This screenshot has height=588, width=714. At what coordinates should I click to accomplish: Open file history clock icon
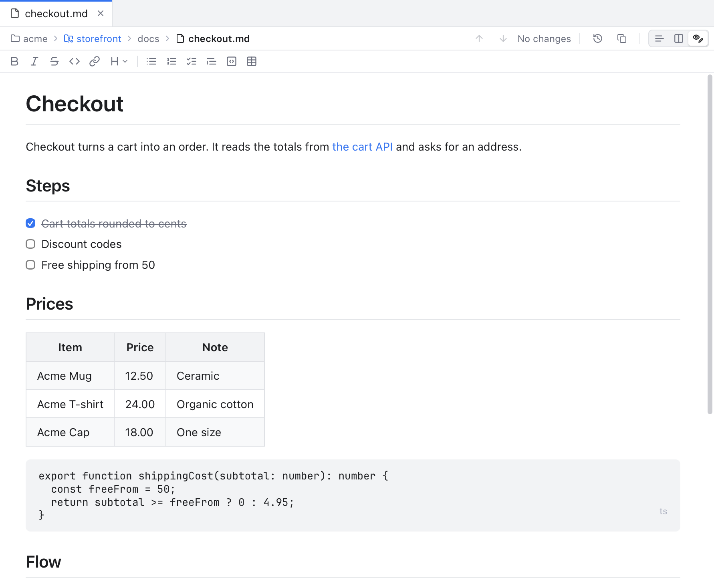598,38
